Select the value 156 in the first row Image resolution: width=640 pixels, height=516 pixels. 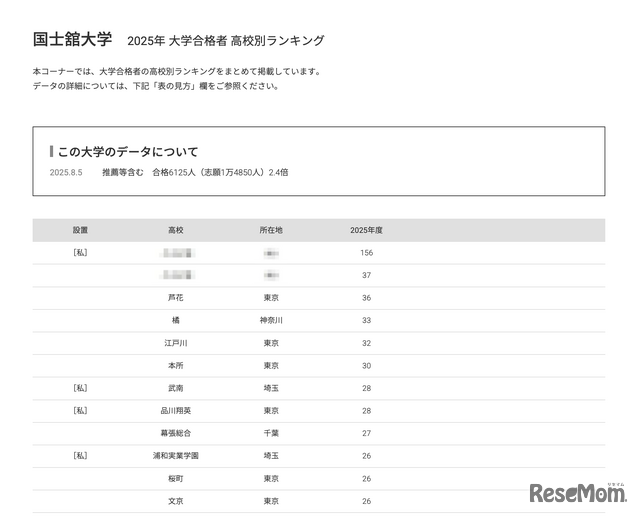(x=367, y=253)
